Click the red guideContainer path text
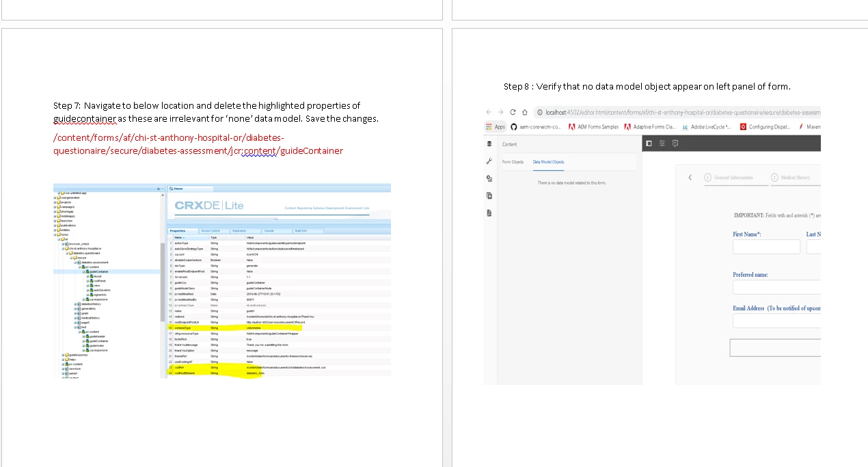 click(198, 144)
